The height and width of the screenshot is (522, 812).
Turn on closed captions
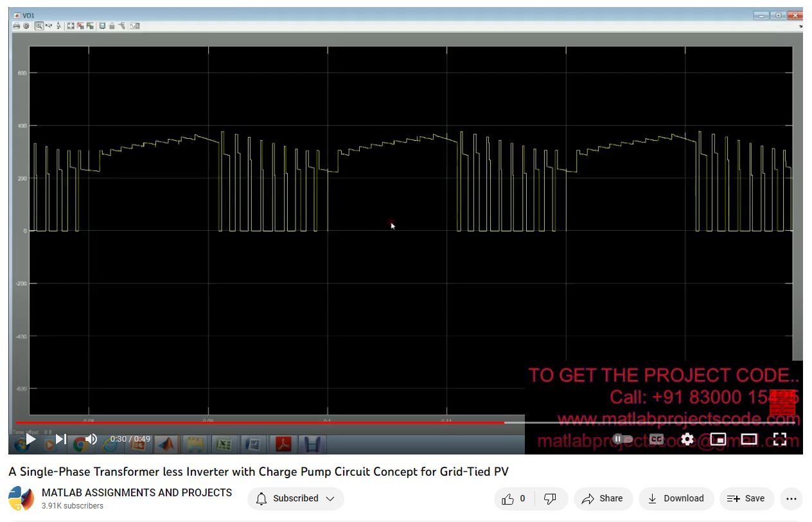pyautogui.click(x=656, y=439)
